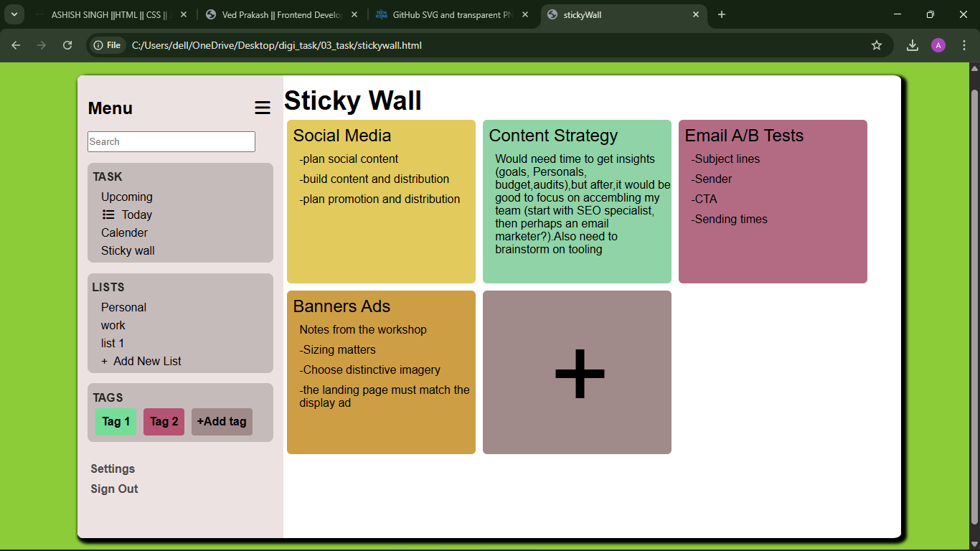Select the green Tag 1 swatch
Image resolution: width=980 pixels, height=551 pixels.
tap(116, 421)
